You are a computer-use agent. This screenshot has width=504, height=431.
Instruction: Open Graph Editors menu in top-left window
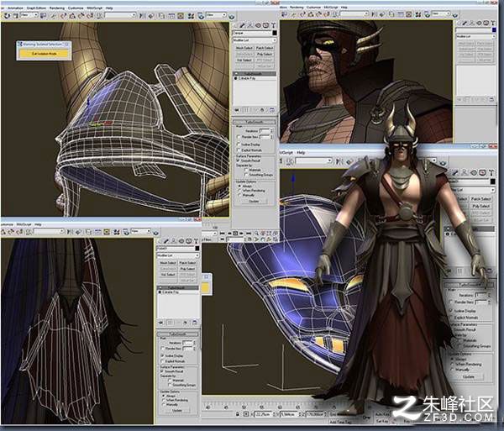[x=36, y=8]
